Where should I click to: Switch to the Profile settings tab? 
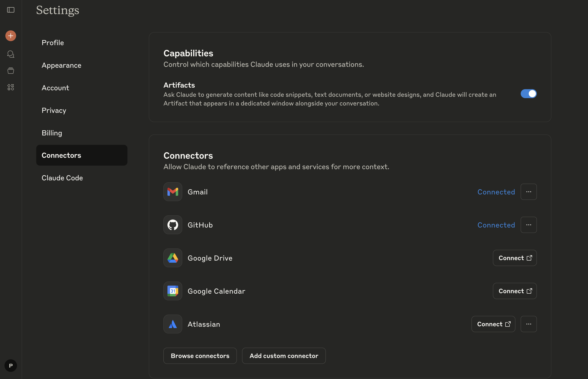[53, 43]
